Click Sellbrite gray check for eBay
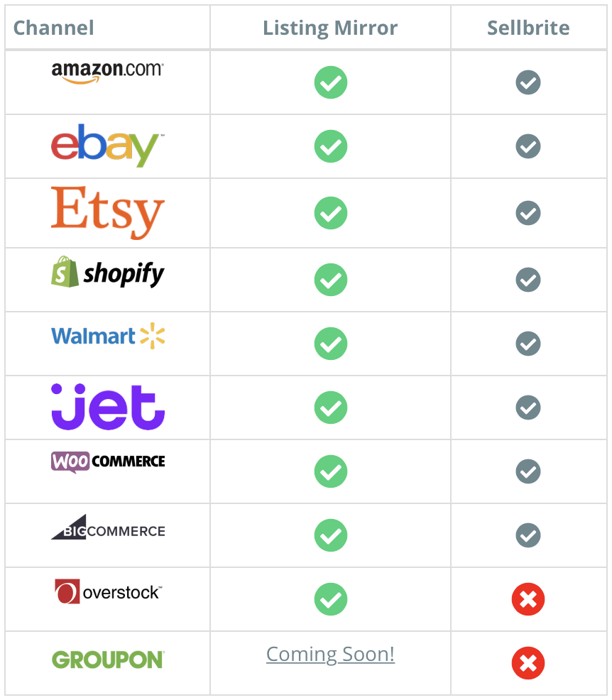 pos(528,146)
